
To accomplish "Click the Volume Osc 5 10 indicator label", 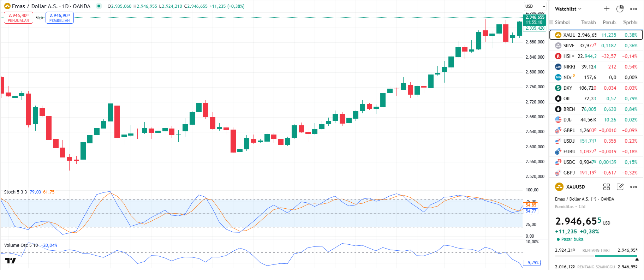I will point(21,245).
